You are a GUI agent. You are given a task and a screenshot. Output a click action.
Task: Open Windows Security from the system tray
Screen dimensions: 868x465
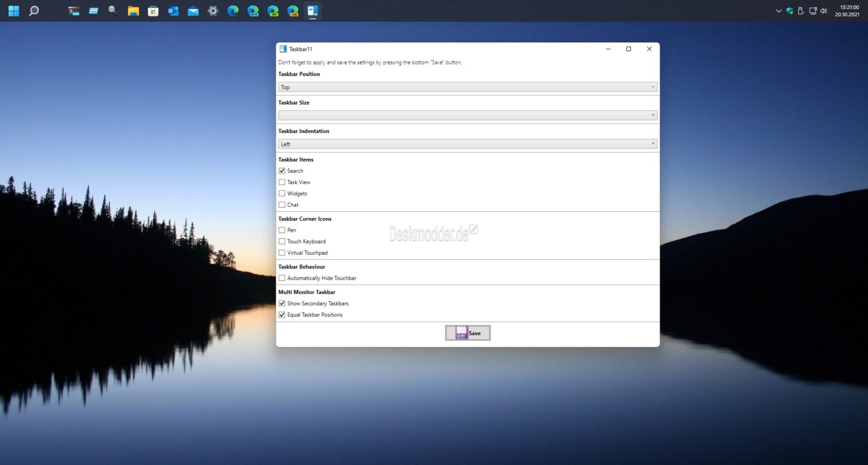(x=789, y=10)
